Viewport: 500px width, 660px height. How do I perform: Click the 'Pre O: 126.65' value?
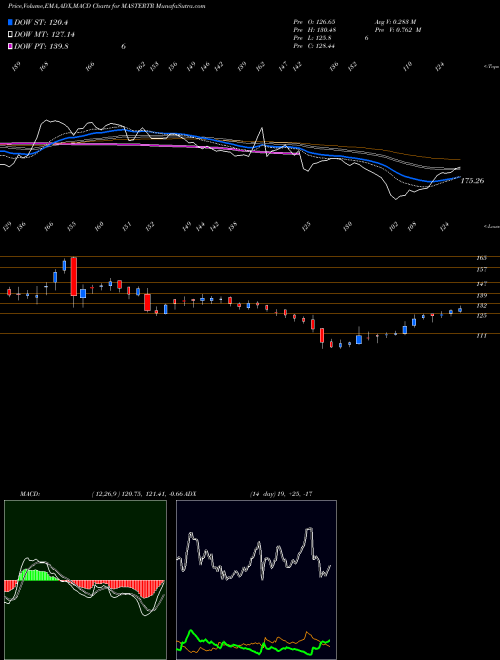pos(314,21)
